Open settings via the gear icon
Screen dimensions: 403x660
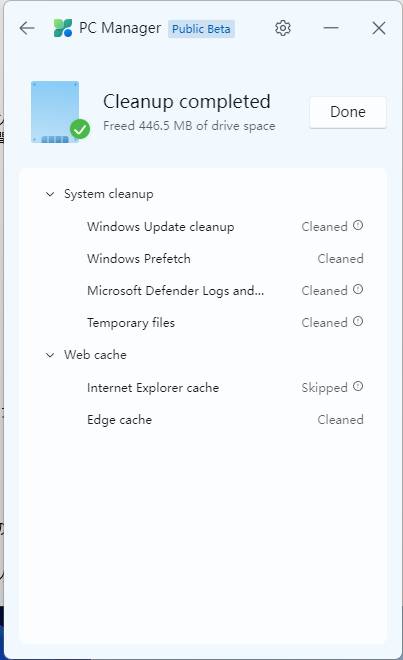283,28
